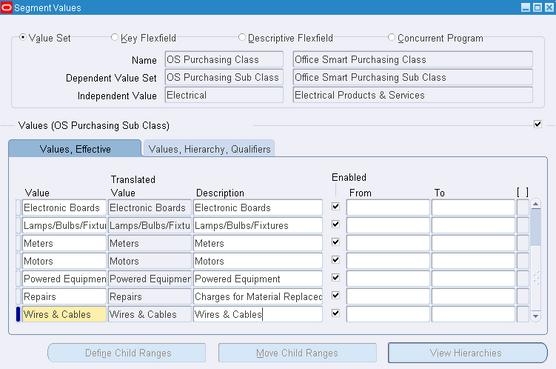Uncheck Enabled checkbox for Meters row
556x369 pixels.
(335, 242)
